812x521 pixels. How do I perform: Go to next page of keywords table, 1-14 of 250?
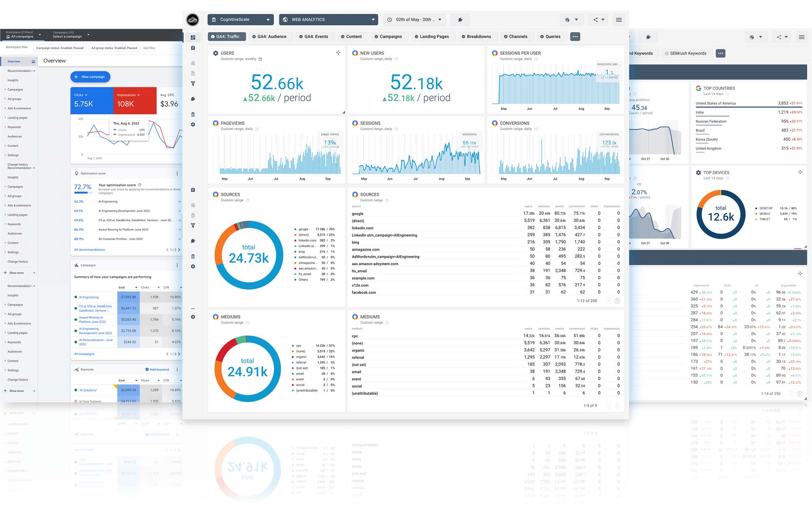click(x=800, y=393)
